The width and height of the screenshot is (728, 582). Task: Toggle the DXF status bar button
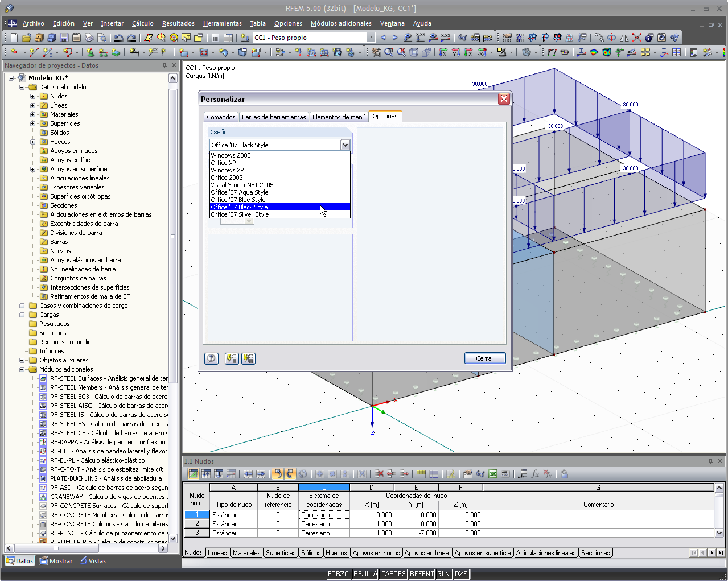(460, 574)
